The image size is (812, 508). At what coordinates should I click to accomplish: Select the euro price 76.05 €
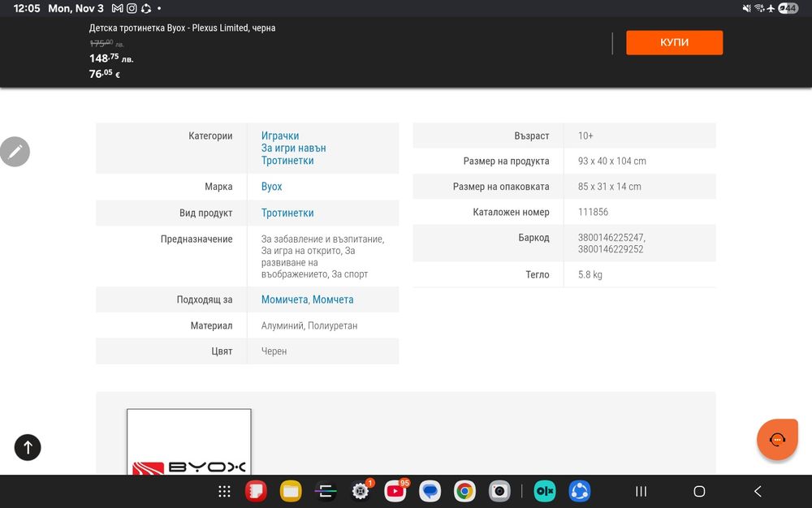(105, 74)
